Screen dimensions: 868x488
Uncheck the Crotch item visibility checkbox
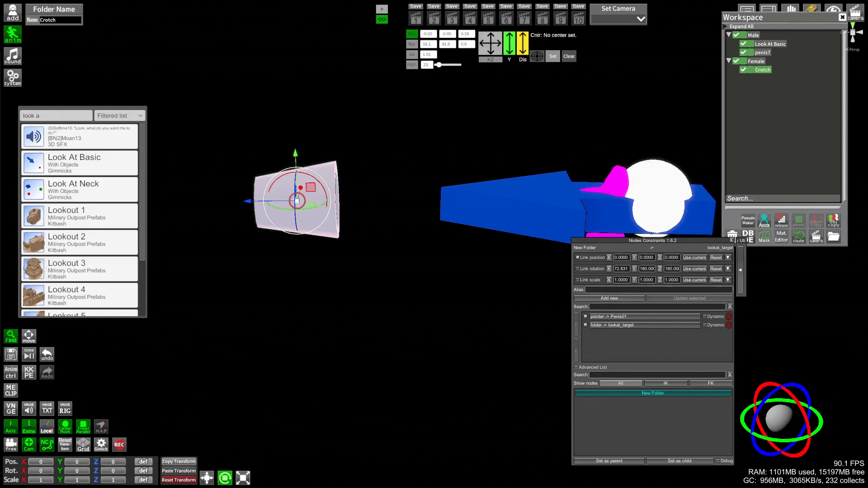[x=743, y=70]
